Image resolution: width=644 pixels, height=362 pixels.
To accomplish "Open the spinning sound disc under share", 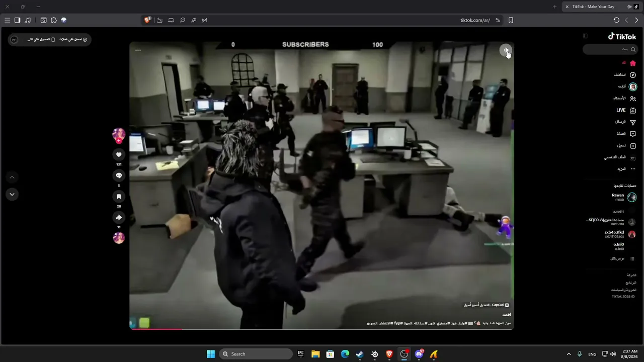I will point(119,238).
